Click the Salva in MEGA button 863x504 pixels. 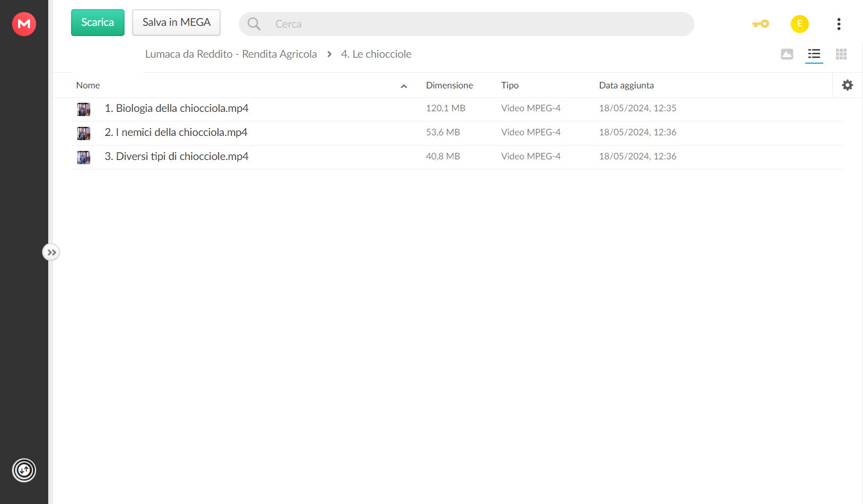176,22
